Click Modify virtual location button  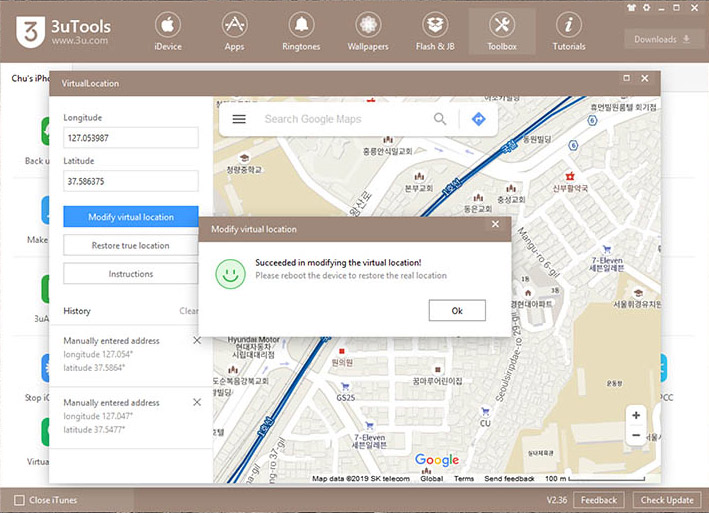coord(131,217)
